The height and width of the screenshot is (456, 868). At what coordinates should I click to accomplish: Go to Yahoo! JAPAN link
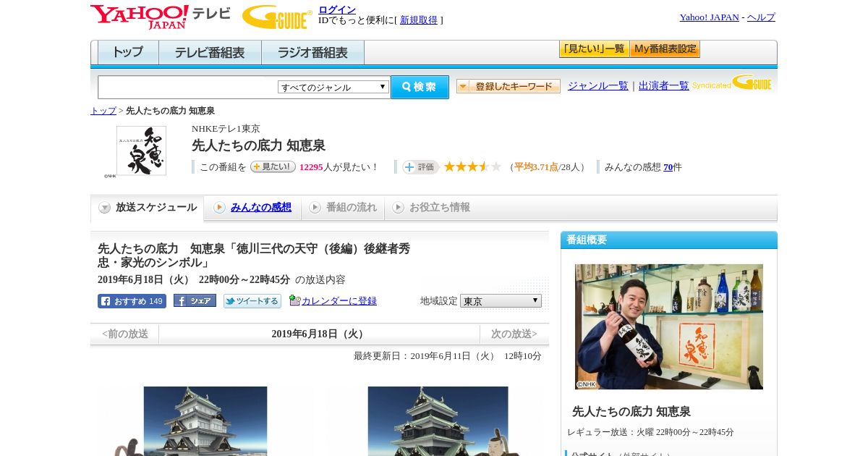pyautogui.click(x=709, y=17)
